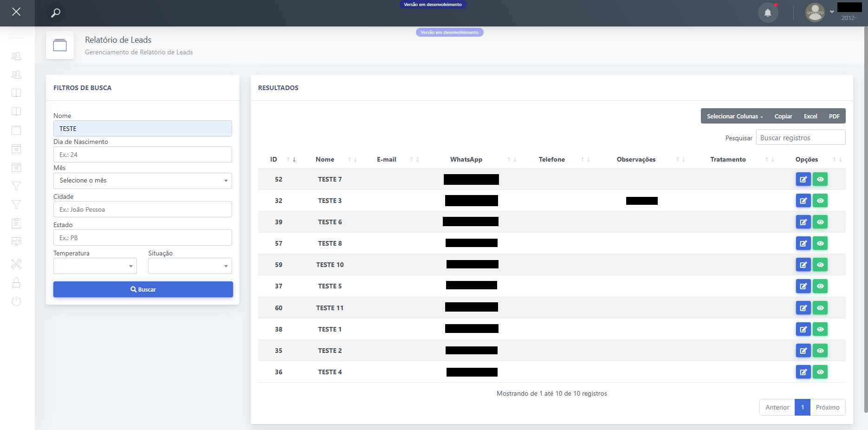Click the notification bell icon
868x430 pixels.
click(768, 13)
